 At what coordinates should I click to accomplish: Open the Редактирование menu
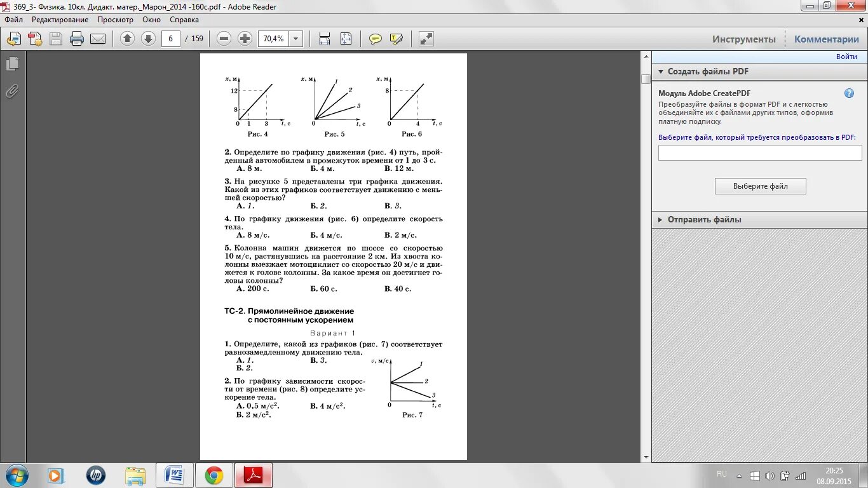[x=60, y=20]
